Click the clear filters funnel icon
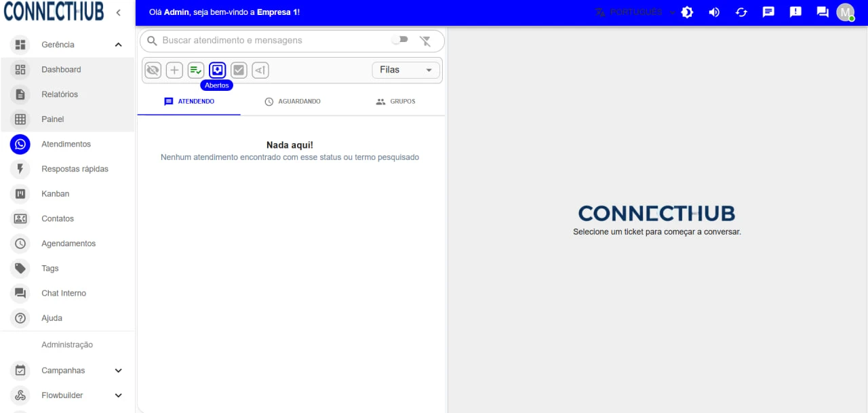Screen dimensions: 868x413 [x=425, y=41]
